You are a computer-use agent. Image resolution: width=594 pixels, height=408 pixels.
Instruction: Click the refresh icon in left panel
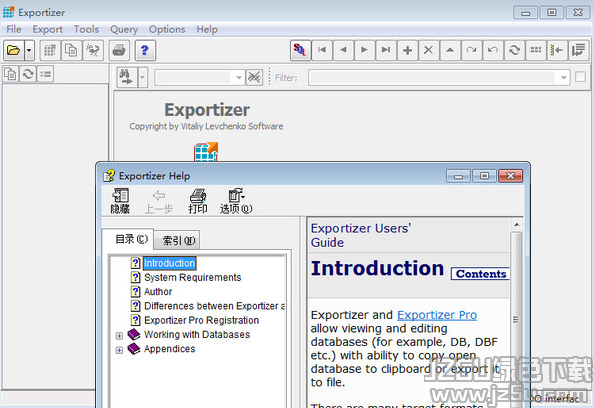tap(28, 74)
